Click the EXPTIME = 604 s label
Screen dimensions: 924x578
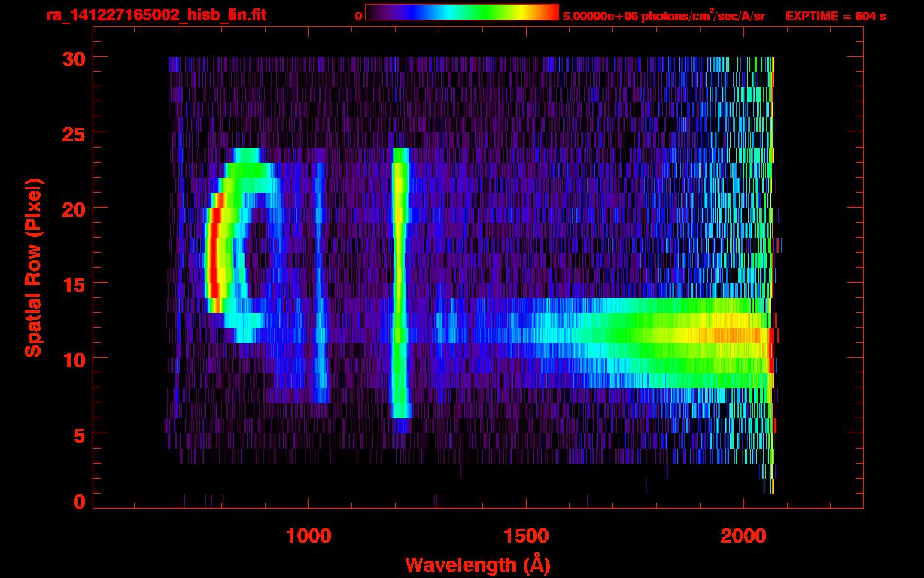pos(835,16)
